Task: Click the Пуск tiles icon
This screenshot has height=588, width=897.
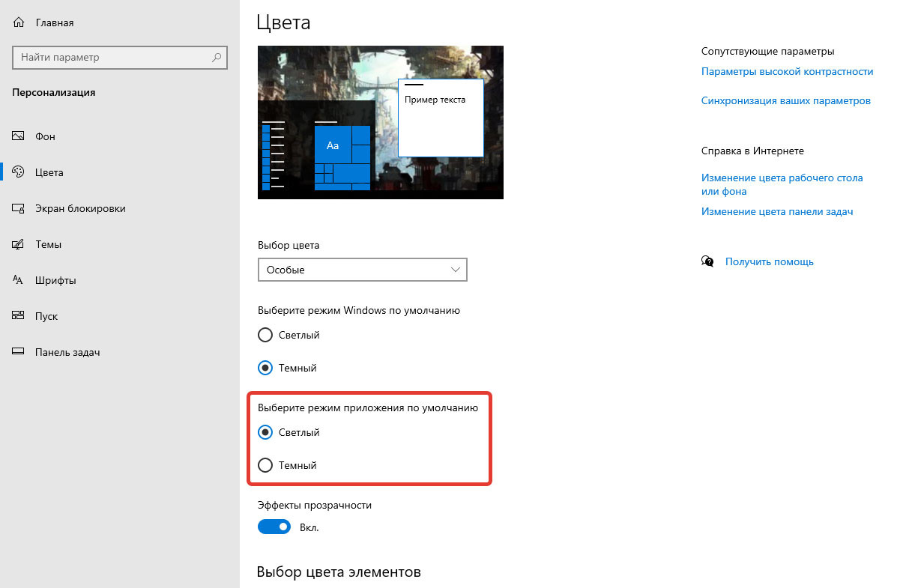Action: pyautogui.click(x=18, y=316)
